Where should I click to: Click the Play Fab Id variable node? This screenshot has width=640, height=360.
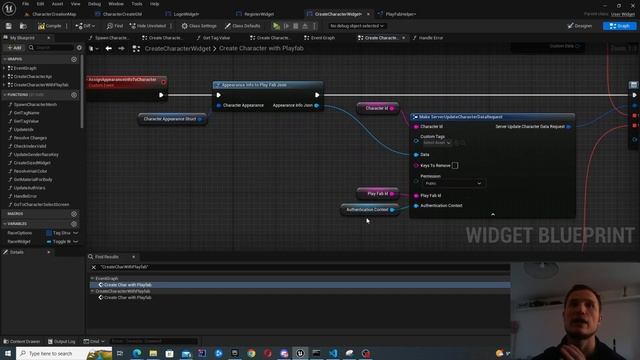tap(378, 194)
